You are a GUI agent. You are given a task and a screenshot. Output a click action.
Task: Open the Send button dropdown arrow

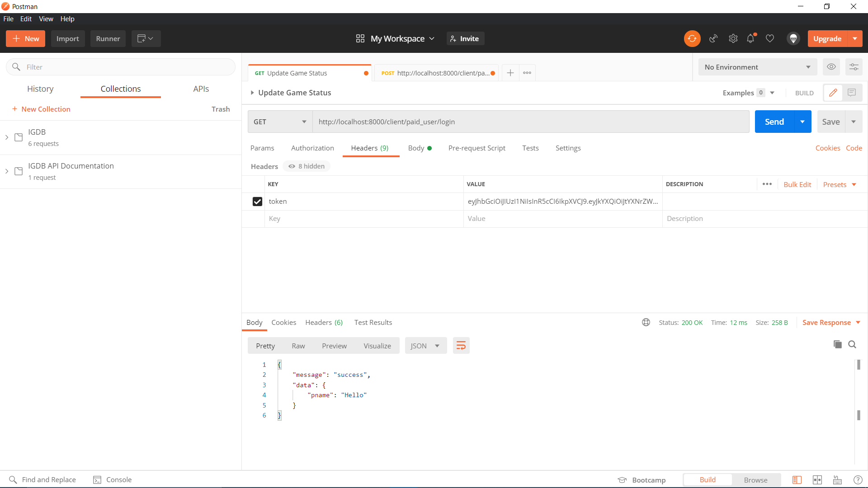coord(802,122)
